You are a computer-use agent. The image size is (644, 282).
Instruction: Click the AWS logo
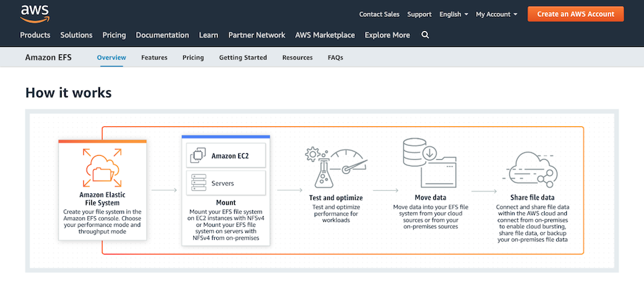(x=34, y=14)
